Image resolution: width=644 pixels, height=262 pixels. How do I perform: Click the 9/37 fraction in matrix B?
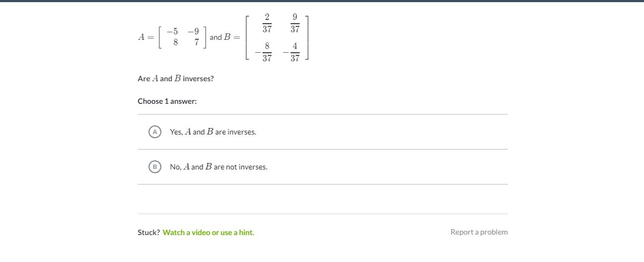(295, 23)
